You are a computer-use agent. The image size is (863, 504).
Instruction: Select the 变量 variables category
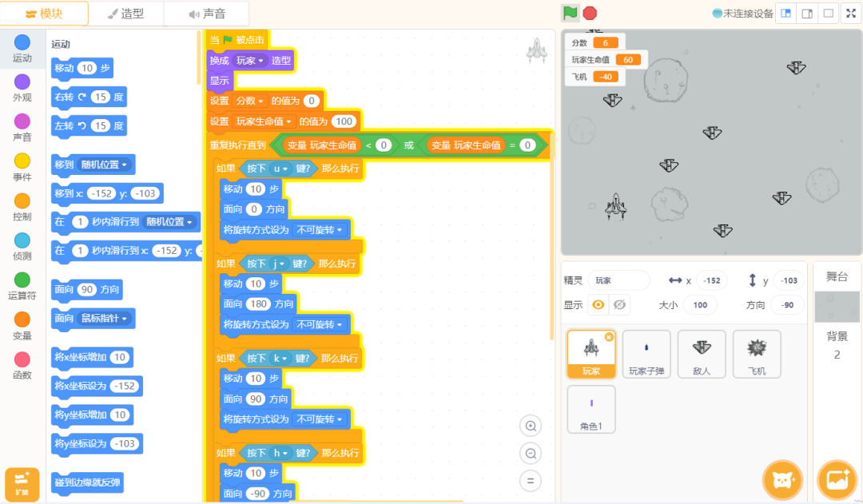22,326
